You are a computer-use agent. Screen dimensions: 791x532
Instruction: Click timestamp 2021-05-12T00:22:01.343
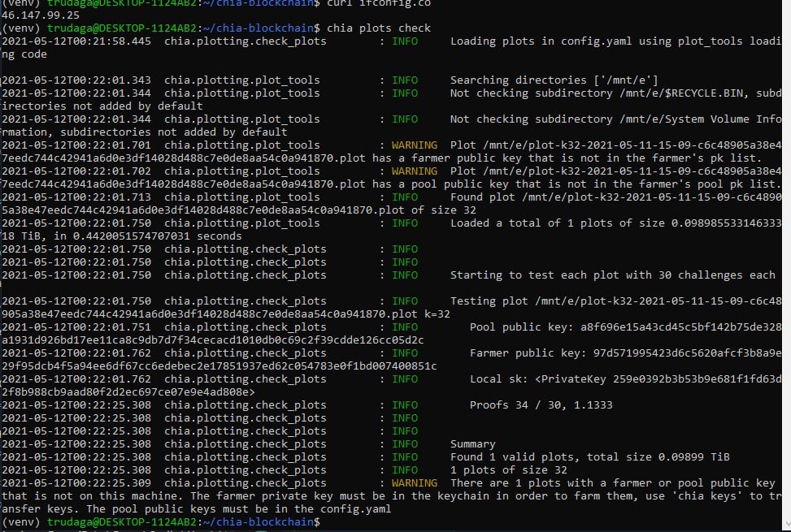(x=76, y=80)
